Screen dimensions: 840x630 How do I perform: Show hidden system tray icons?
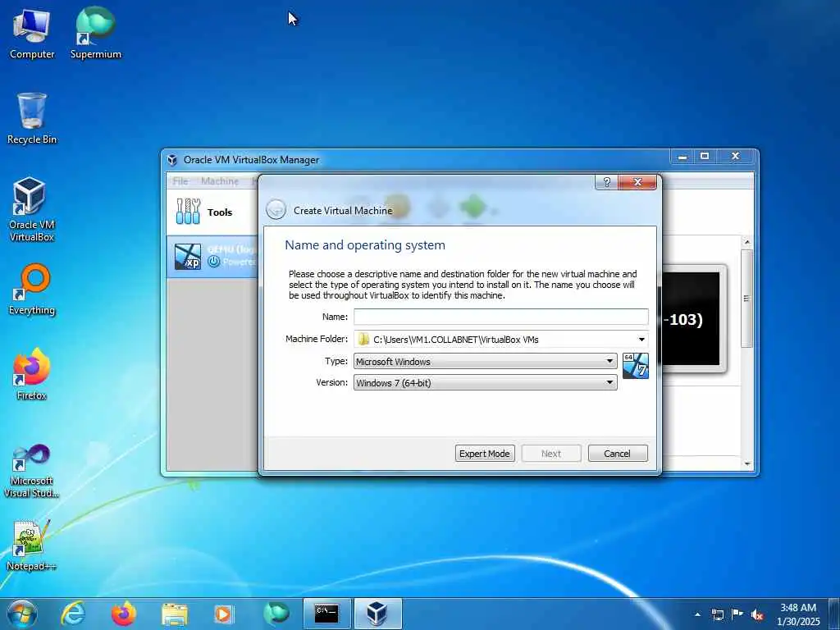697,614
